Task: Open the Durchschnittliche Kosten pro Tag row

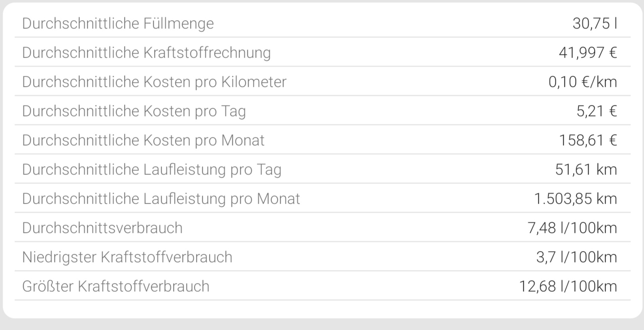Action: click(x=134, y=111)
